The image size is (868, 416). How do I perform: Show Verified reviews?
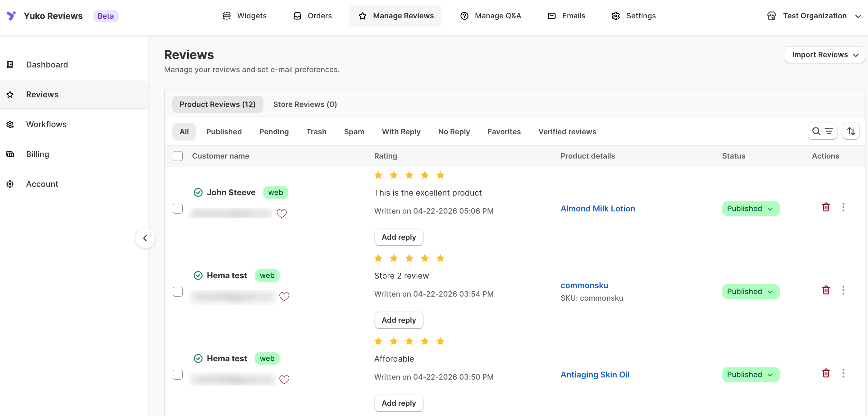click(567, 132)
